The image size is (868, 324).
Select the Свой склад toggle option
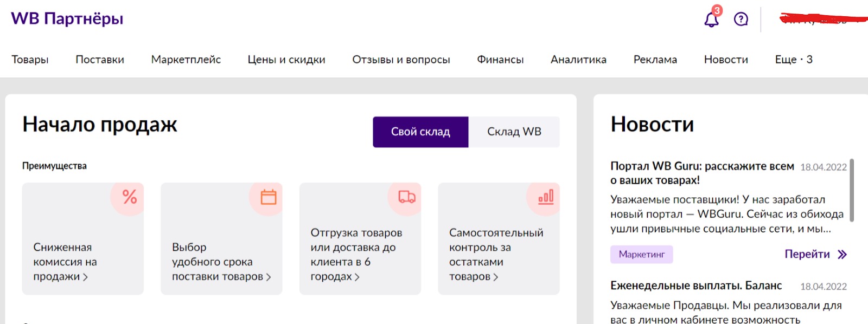click(x=420, y=132)
